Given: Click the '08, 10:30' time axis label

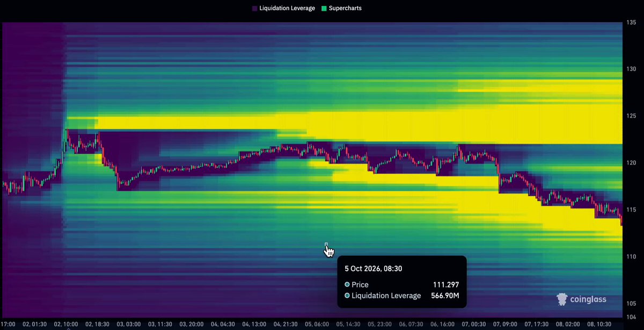Looking at the screenshot, I should pos(599,325).
